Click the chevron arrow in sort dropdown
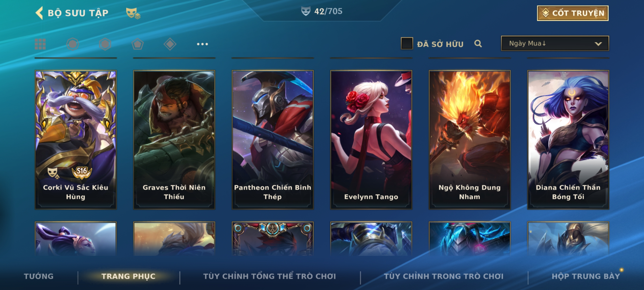Viewport: 644px width, 290px height. (x=598, y=44)
